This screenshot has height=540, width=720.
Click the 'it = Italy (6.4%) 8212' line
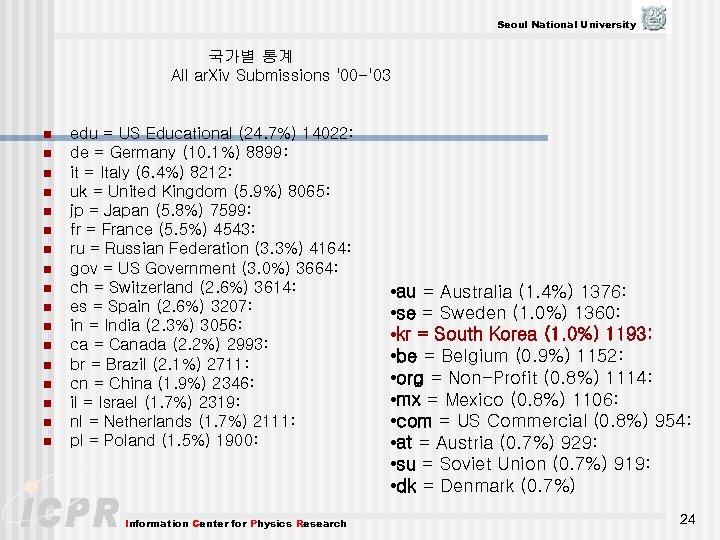[151, 172]
